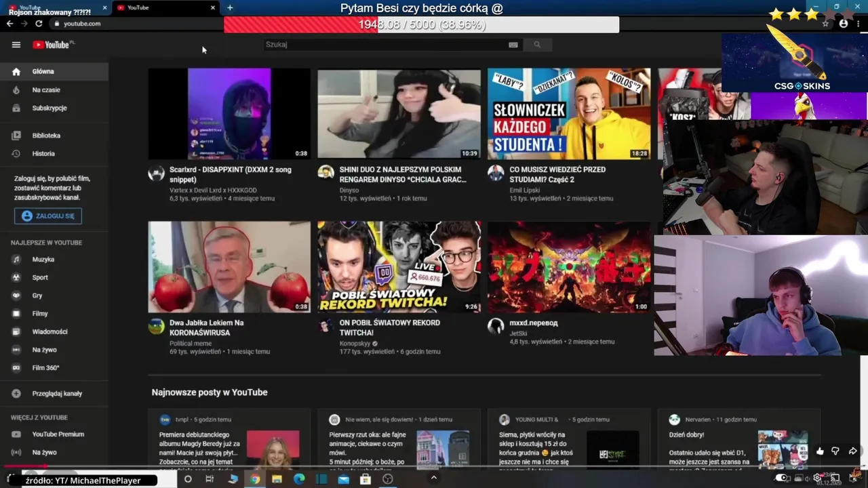Screen dimensions: 868x488
Task: Open the Pobił światowy rekord Twitcha thumbnail
Action: click(x=399, y=266)
